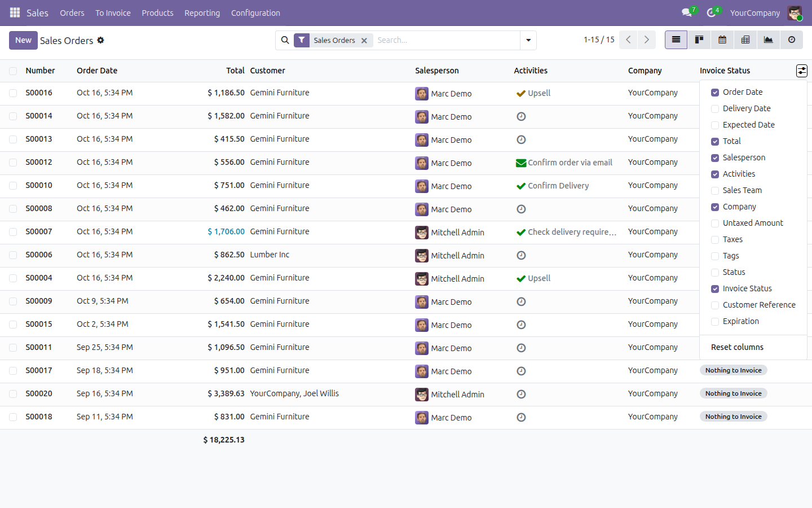This screenshot has width=812, height=508.
Task: Toggle the optional columns selector
Action: pos(801,71)
